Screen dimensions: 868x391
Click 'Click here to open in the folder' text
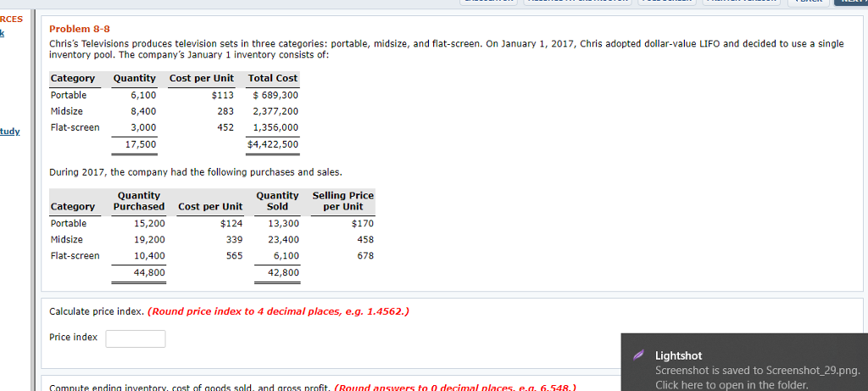[x=732, y=385]
